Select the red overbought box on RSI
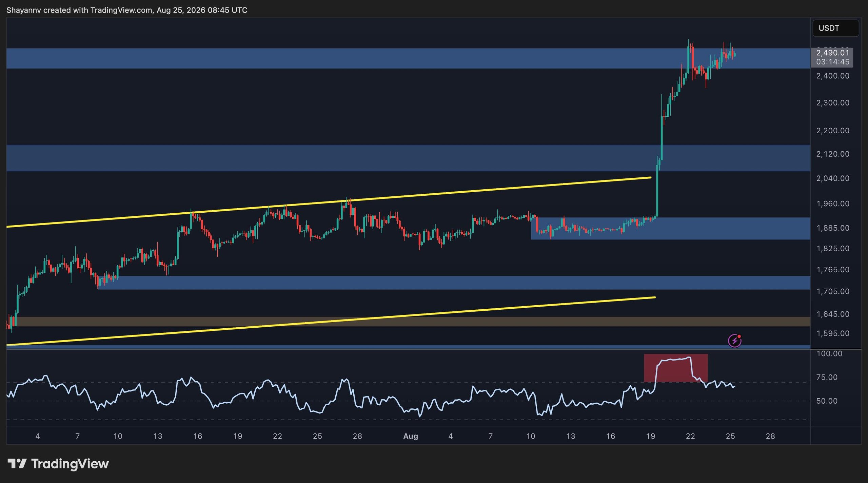The height and width of the screenshot is (483, 868). (x=676, y=368)
